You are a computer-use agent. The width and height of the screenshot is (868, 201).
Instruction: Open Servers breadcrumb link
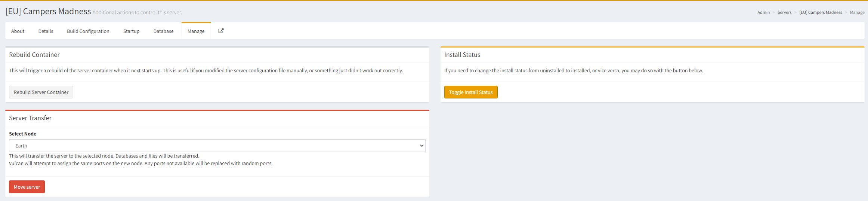[x=784, y=13]
